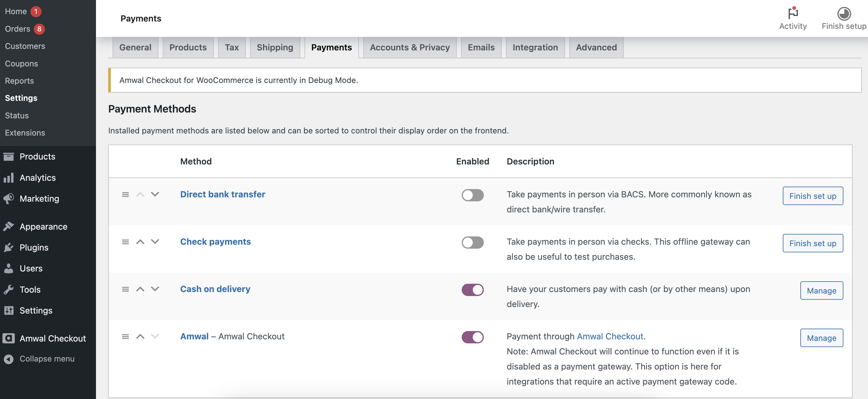Open Amwal Checkout sidebar icon
This screenshot has height=399, width=868.
[9, 338]
